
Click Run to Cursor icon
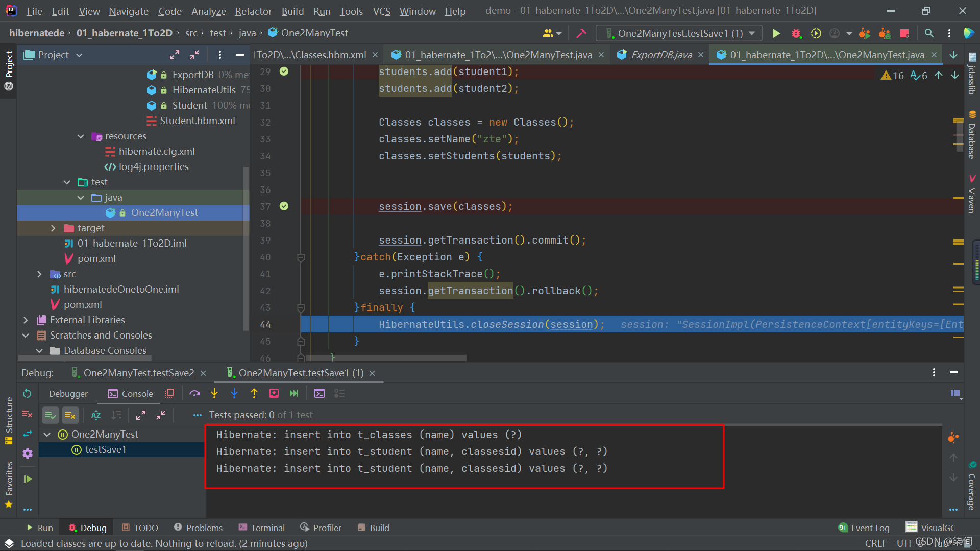(294, 393)
